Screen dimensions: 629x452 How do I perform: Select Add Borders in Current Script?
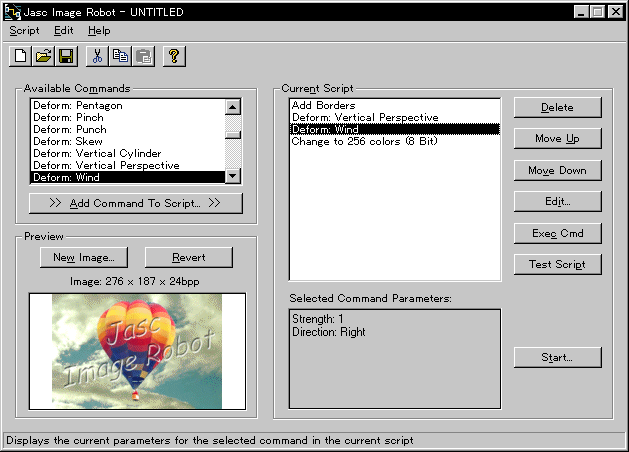tap(395, 105)
